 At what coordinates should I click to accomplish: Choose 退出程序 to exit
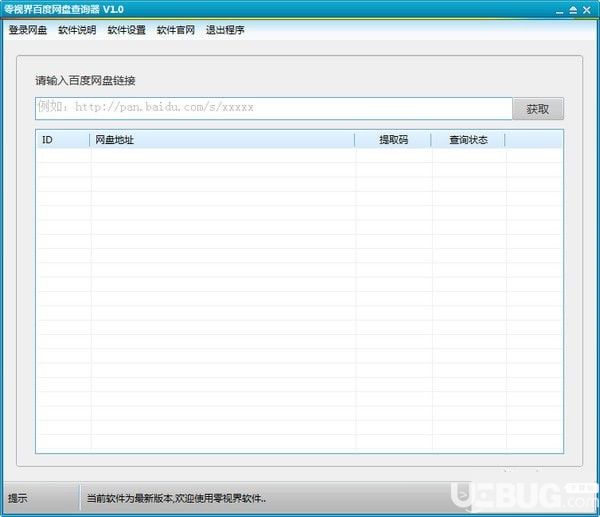(x=225, y=30)
